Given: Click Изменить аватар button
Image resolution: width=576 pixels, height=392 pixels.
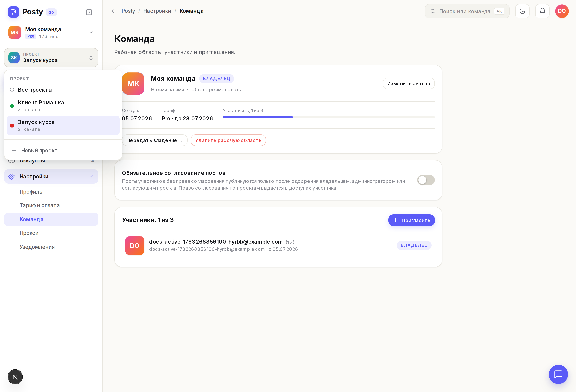Looking at the screenshot, I should [408, 84].
